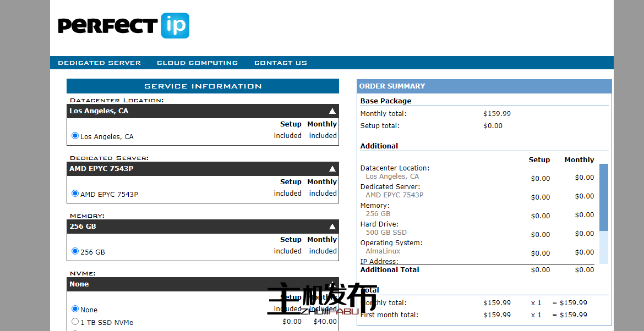This screenshot has width=644, height=331.
Task: Collapse the Memory 256 GB section arrow
Action: click(x=332, y=227)
